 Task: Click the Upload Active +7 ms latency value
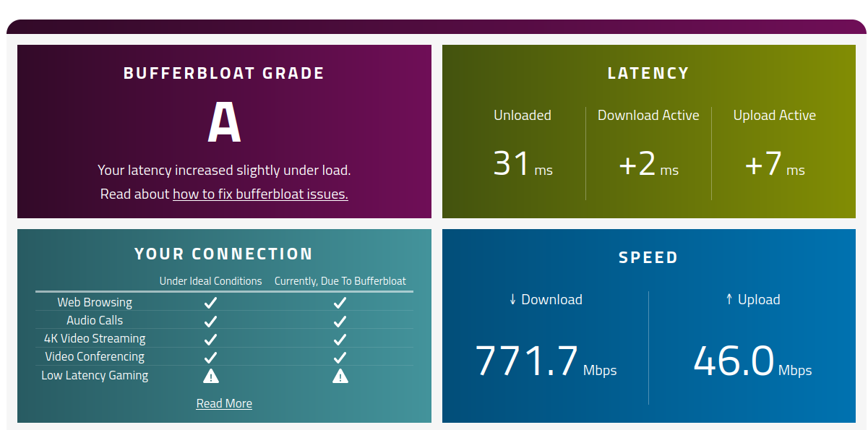tap(774, 164)
